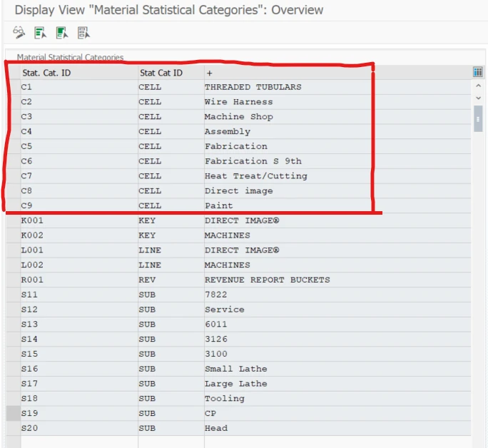Image resolution: width=488 pixels, height=448 pixels.
Task: Click the Assembly description cell
Action: click(x=337, y=131)
